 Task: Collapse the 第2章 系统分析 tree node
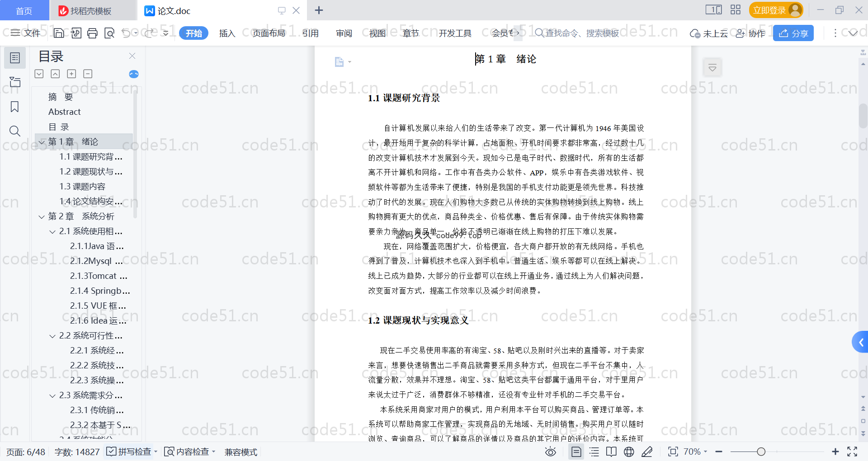(42, 216)
